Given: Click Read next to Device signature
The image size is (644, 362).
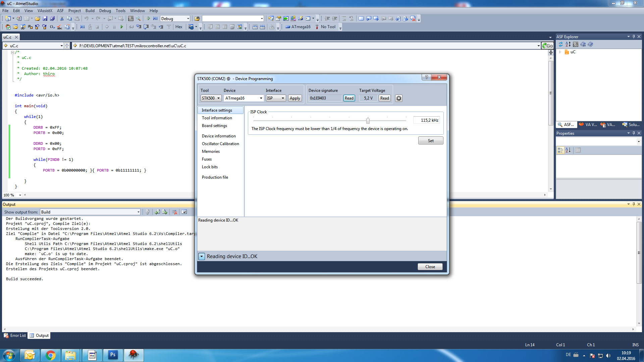Looking at the screenshot, I should pos(349,98).
